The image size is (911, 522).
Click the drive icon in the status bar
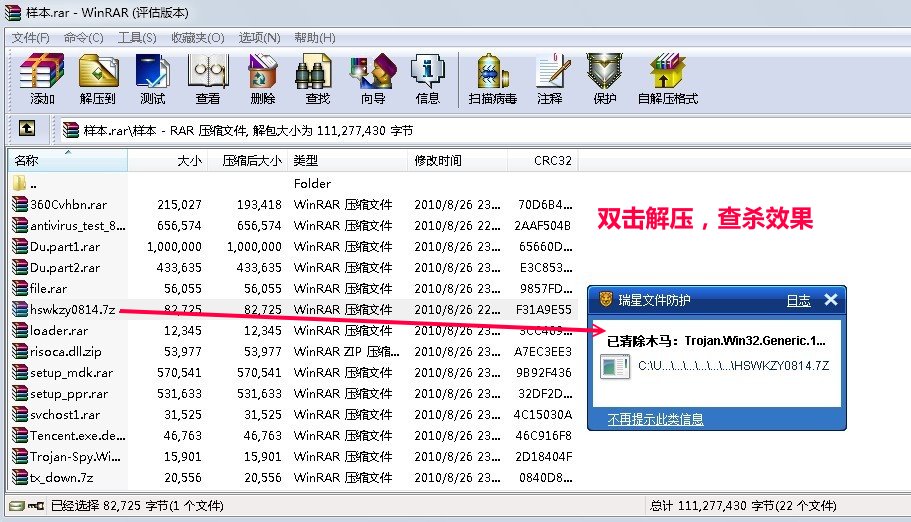pos(17,506)
